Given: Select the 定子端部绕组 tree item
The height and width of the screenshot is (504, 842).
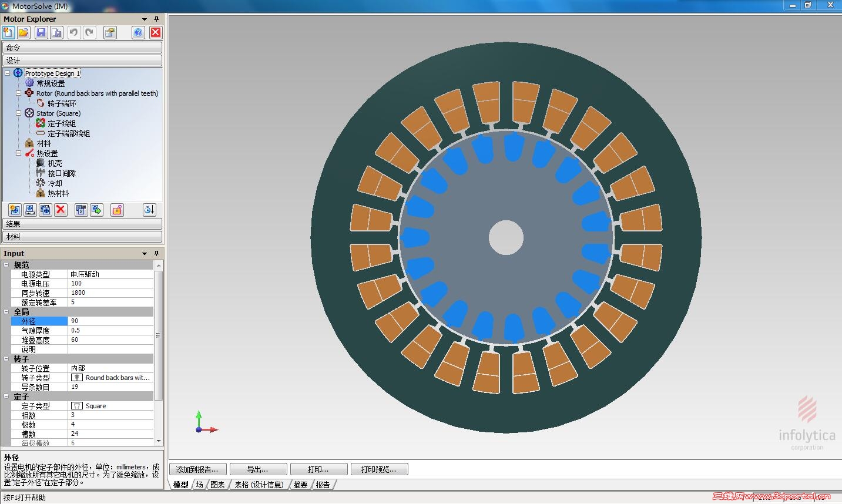Looking at the screenshot, I should pos(69,133).
